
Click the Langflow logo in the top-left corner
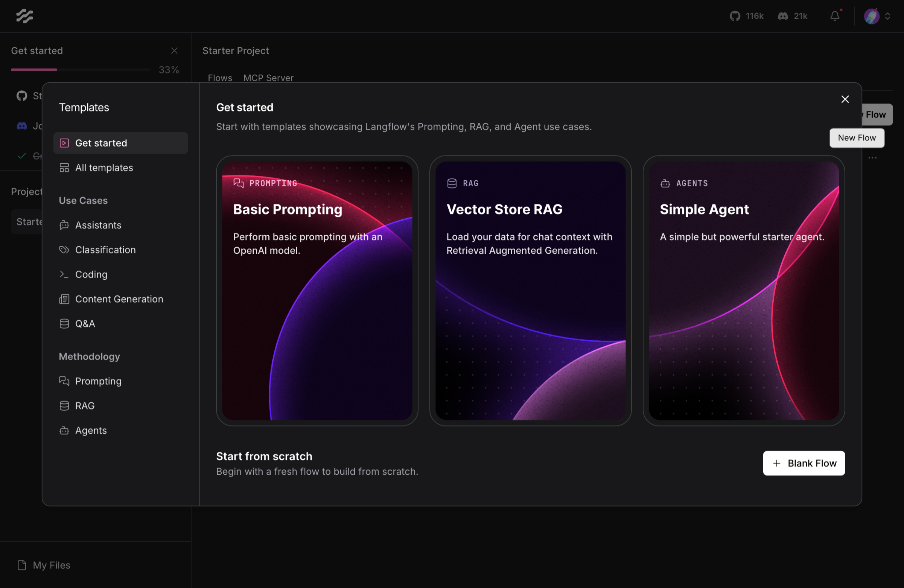point(24,16)
